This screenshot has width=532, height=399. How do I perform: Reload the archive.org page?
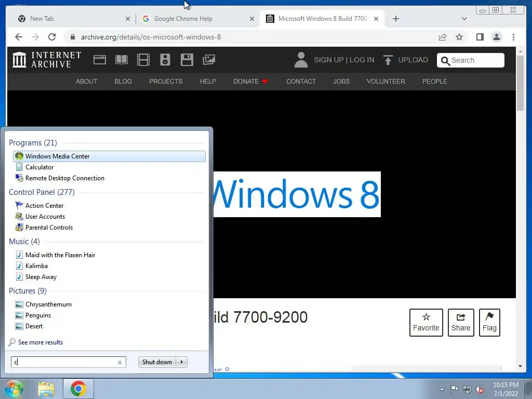pos(52,37)
